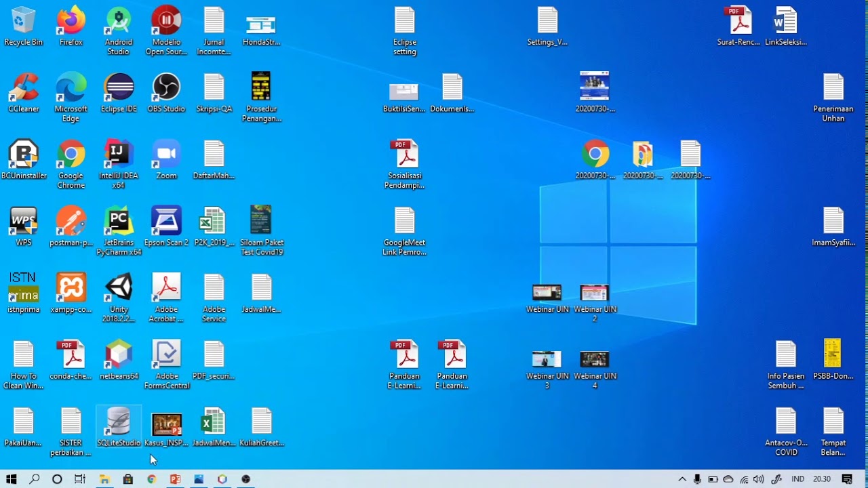This screenshot has height=488, width=868.
Task: Open the OBS Studio desktop shortcut
Action: point(166,93)
